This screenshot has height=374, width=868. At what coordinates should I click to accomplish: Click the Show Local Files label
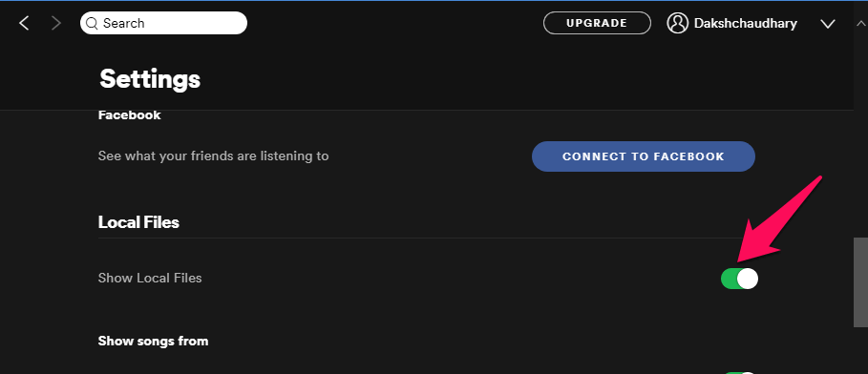click(150, 278)
